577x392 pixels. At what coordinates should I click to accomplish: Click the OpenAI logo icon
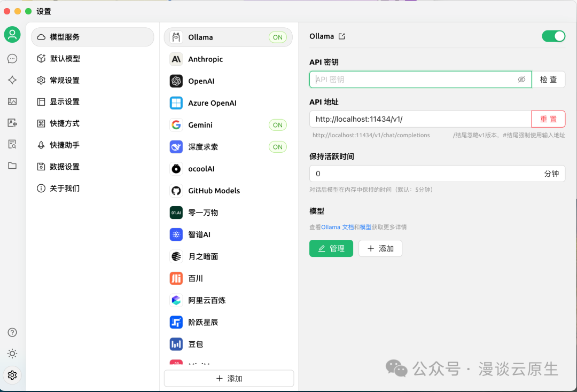tap(176, 81)
